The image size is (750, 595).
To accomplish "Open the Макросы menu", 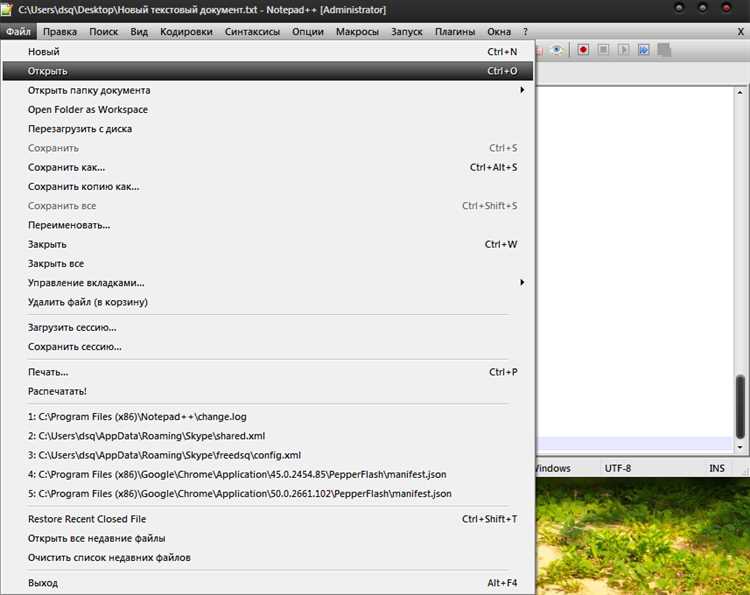I will [x=357, y=32].
